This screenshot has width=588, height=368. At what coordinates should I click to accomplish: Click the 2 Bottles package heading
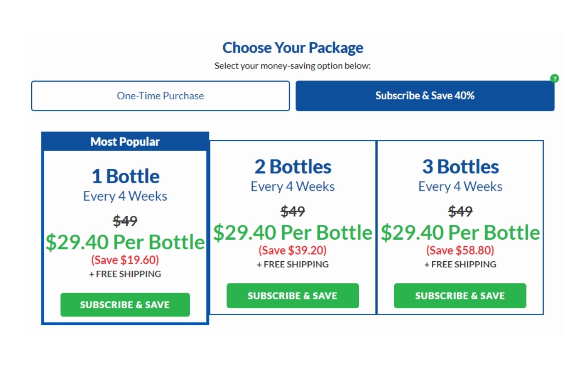tap(293, 167)
